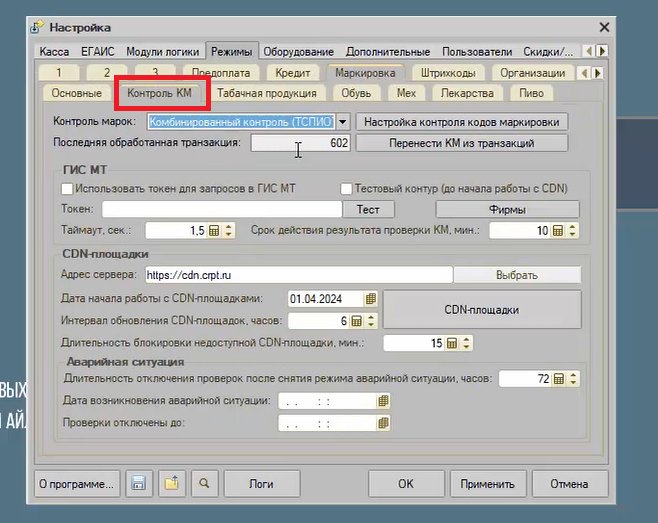
Task: Adjust Срок действия результата проверки spinner
Action: pyautogui.click(x=572, y=230)
